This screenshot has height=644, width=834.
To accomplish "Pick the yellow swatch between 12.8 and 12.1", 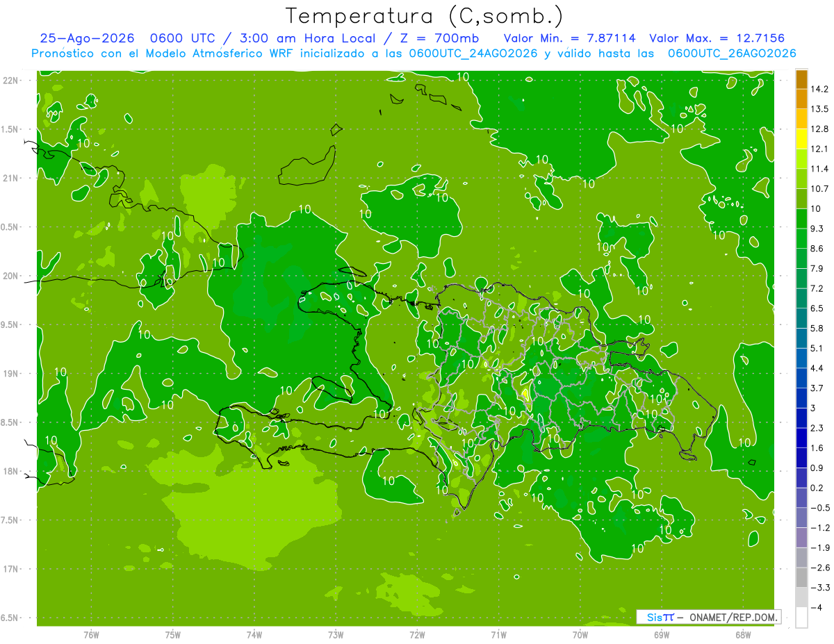I will click(x=801, y=139).
